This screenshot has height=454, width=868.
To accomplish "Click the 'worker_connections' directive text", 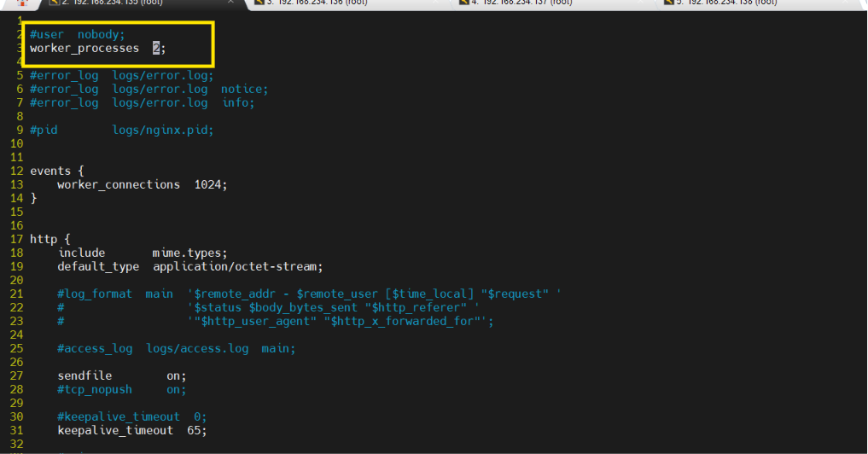I will (x=119, y=184).
